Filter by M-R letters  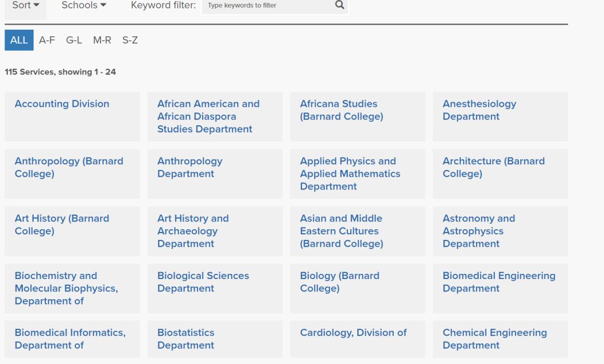102,40
